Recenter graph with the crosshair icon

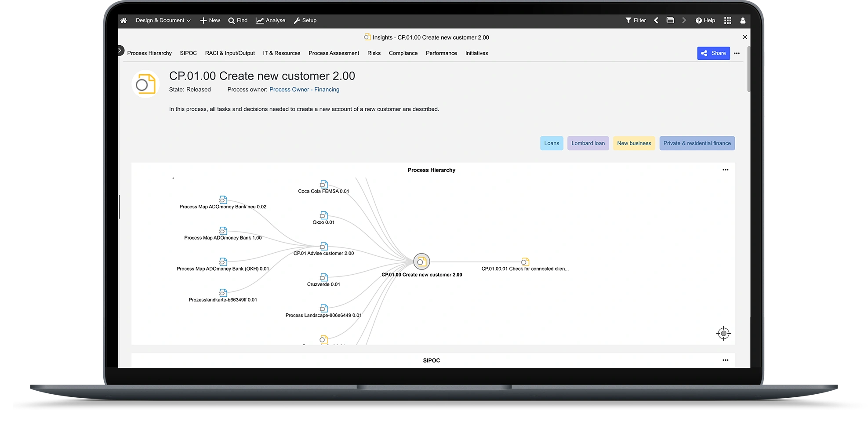click(723, 333)
